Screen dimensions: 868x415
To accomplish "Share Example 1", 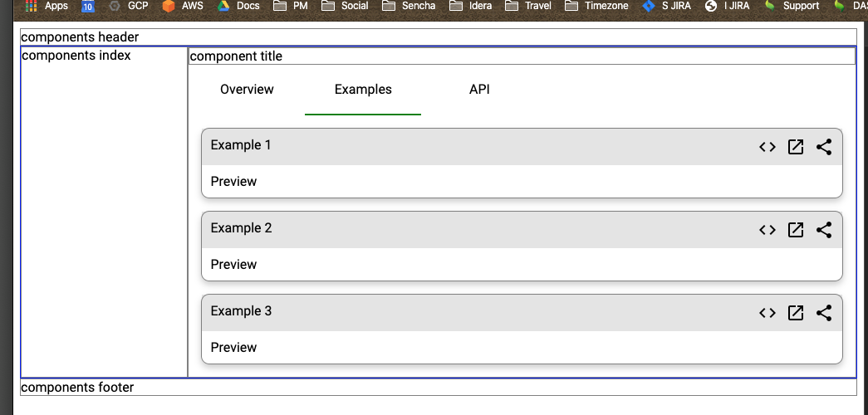I will (824, 147).
